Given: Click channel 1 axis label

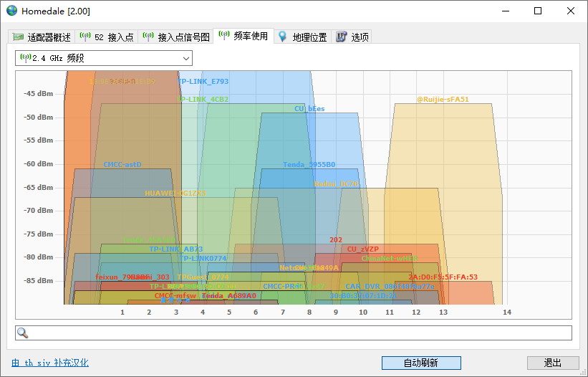Looking at the screenshot, I should (x=122, y=312).
